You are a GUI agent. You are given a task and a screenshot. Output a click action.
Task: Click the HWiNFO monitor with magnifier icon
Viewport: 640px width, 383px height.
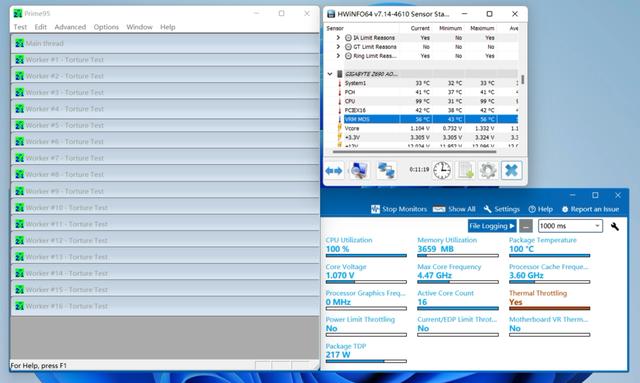coord(359,170)
